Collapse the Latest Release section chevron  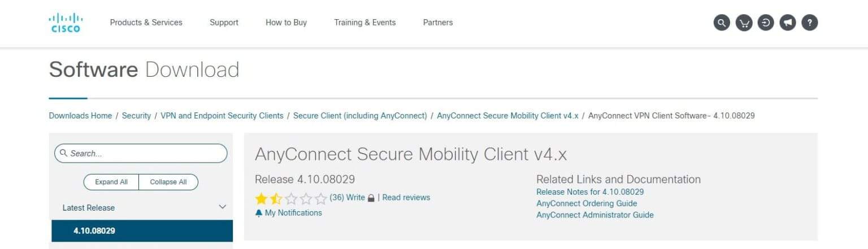(x=222, y=207)
